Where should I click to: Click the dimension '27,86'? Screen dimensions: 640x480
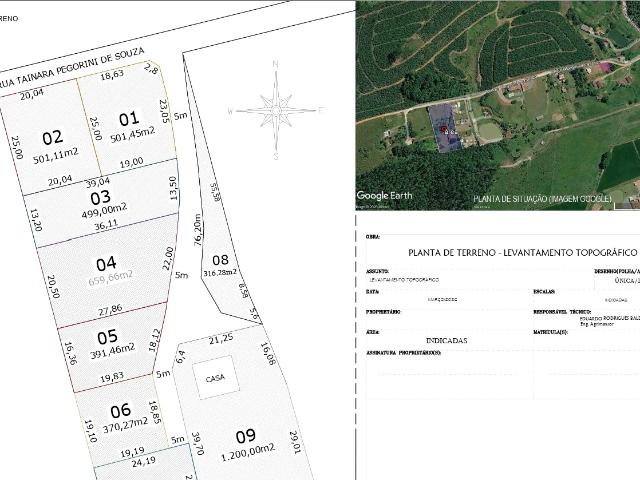point(110,310)
